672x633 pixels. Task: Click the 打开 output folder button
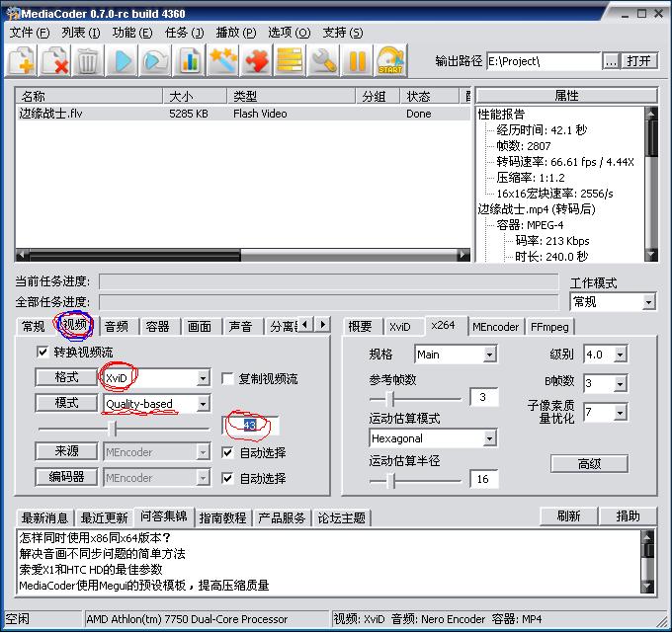click(x=639, y=61)
